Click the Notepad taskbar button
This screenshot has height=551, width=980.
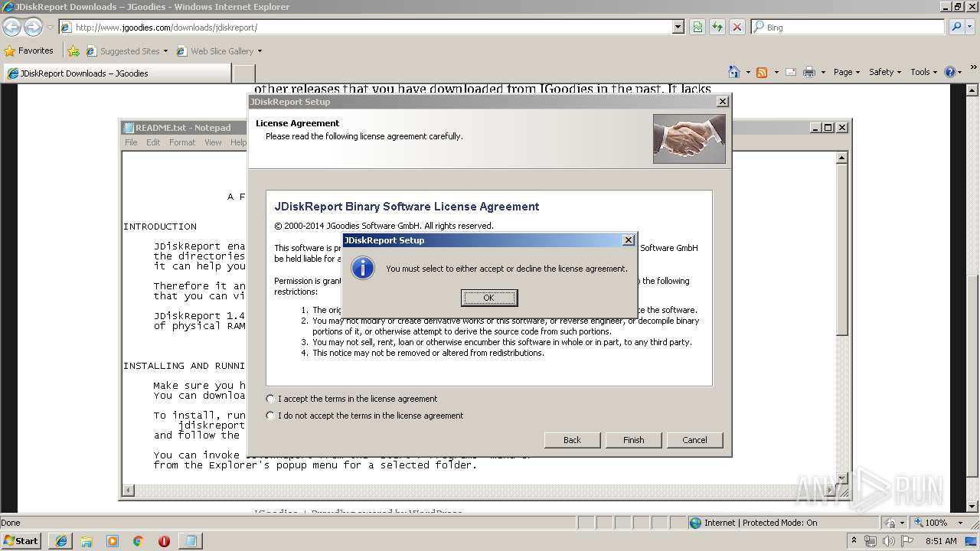click(x=190, y=541)
